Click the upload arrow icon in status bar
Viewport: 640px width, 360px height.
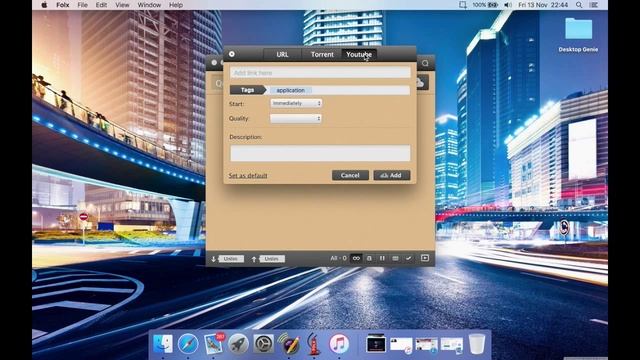click(x=254, y=259)
